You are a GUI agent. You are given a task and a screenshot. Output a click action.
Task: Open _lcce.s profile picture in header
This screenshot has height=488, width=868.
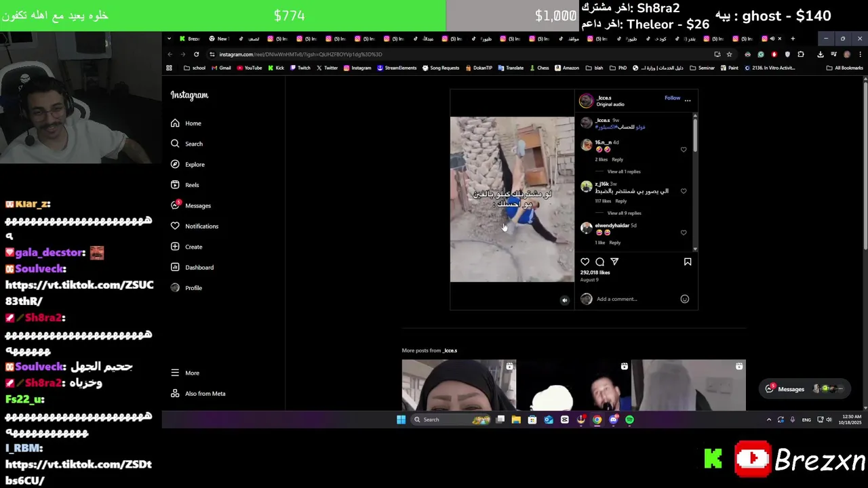(586, 101)
